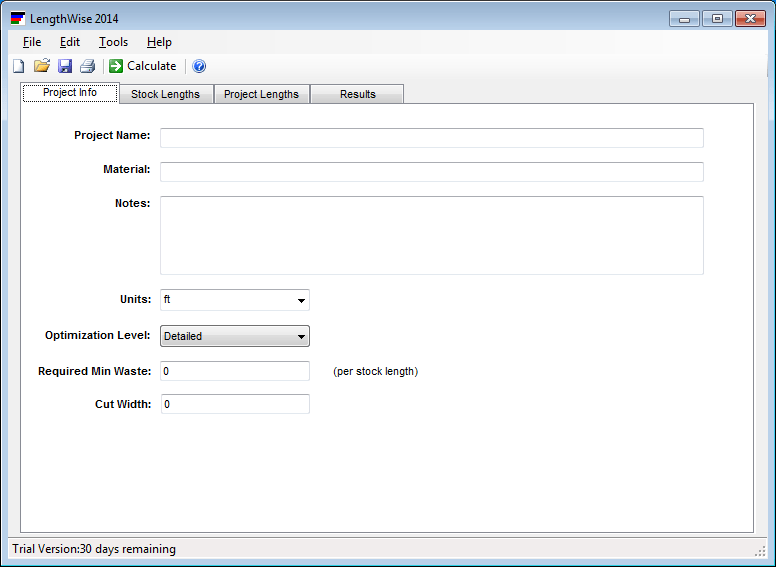Click the Save floppy disk icon
This screenshot has width=776, height=567.
65,66
